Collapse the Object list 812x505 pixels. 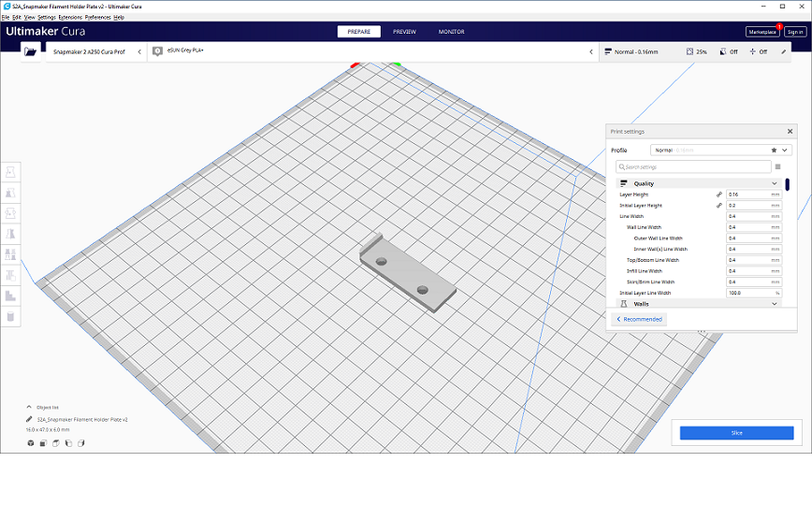(x=29, y=408)
